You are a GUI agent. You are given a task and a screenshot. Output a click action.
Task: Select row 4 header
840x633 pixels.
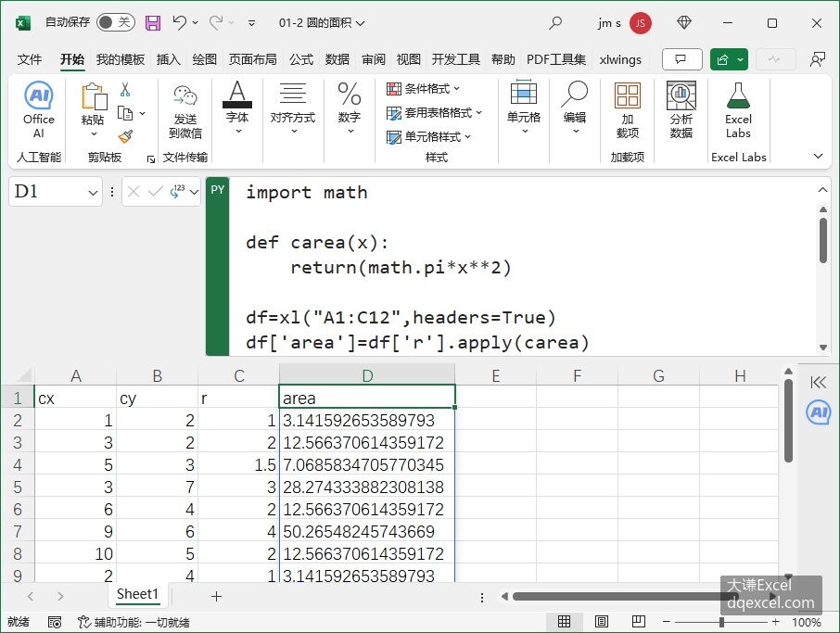(x=17, y=465)
